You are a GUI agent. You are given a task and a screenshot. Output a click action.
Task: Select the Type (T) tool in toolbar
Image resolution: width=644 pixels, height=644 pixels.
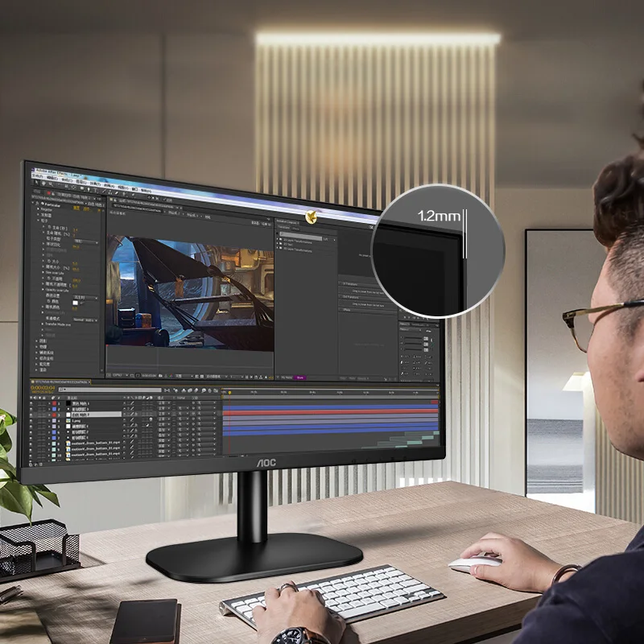click(95, 191)
